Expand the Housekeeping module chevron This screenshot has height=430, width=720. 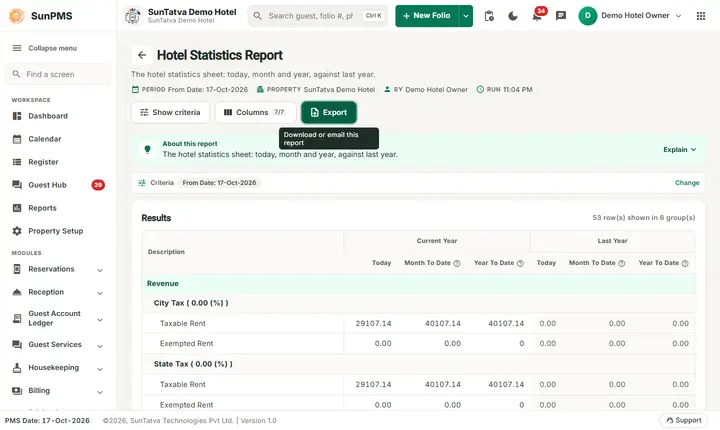point(100,368)
